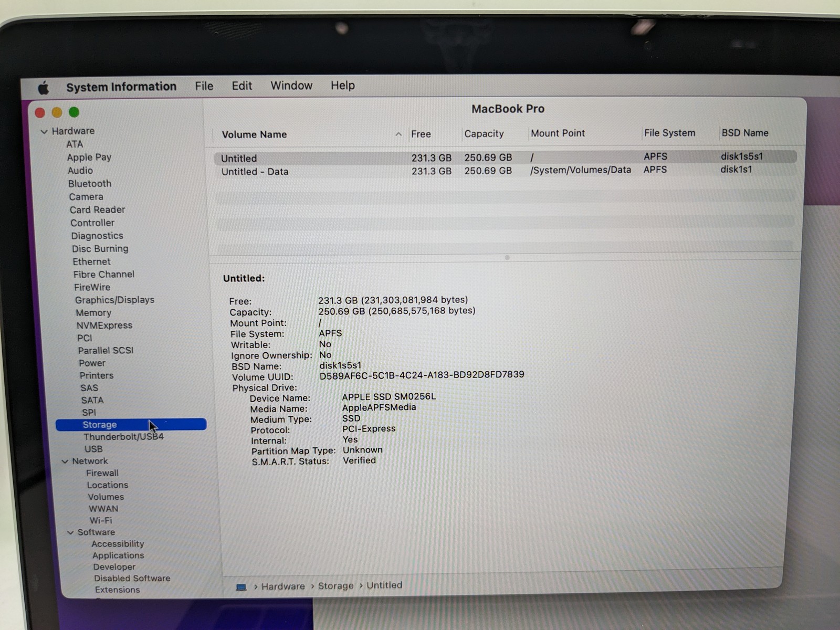840x630 pixels.
Task: Select Audio in the sidebar
Action: click(x=80, y=171)
